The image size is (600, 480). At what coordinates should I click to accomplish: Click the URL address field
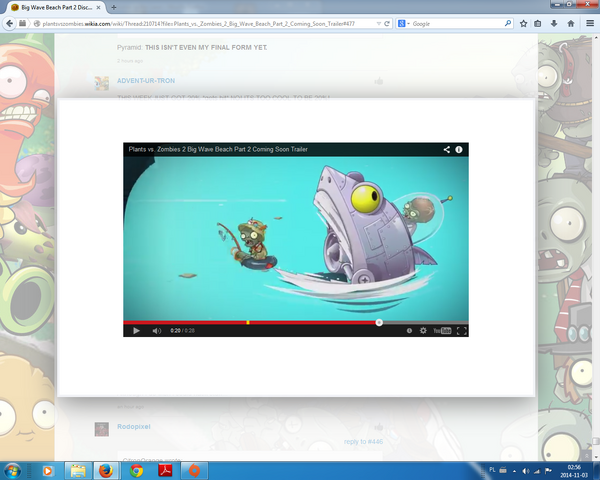pyautogui.click(x=207, y=24)
